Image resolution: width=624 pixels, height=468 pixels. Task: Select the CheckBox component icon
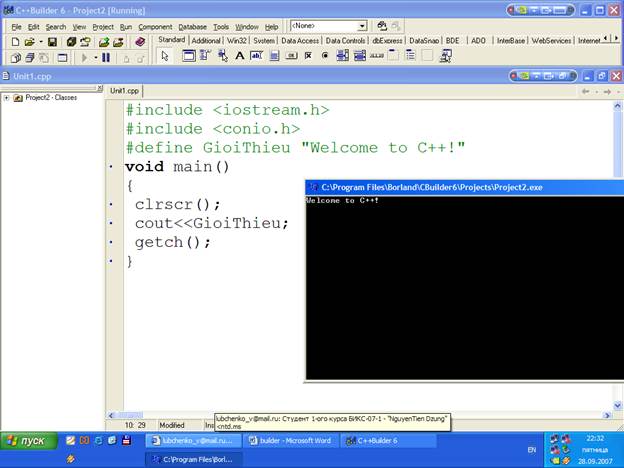coord(308,56)
